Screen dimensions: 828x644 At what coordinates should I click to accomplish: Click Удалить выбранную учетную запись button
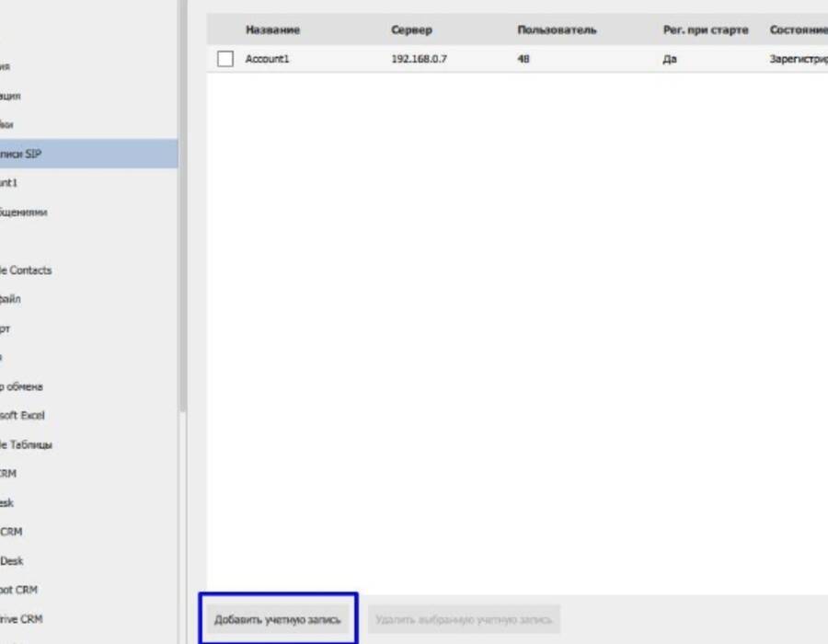point(464,619)
